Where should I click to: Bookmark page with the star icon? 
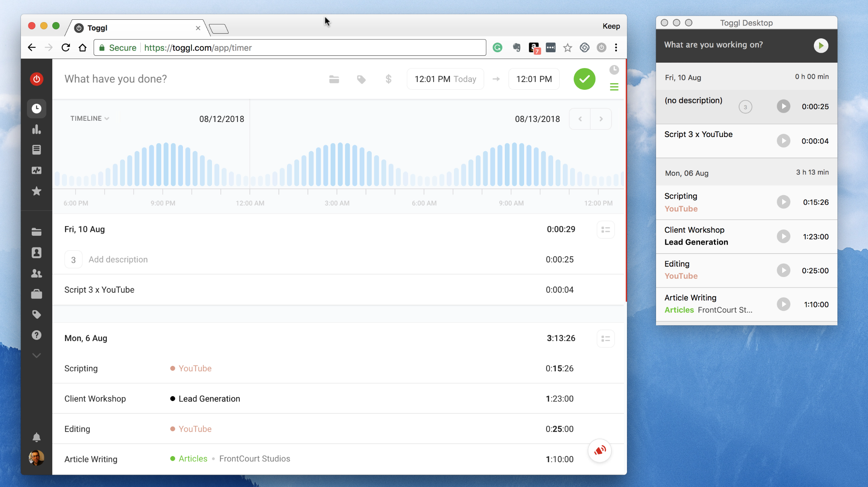(x=567, y=48)
